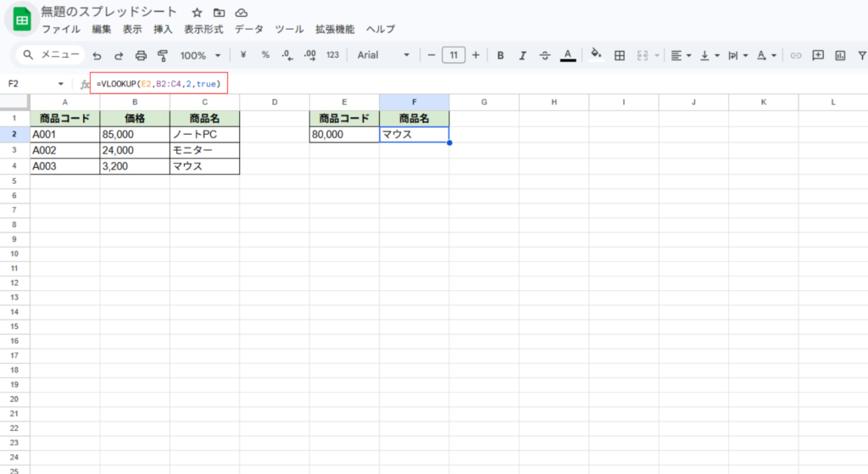Click the move-to-folder icon beside the title
Viewport: 868px width, 474px height.
point(220,13)
